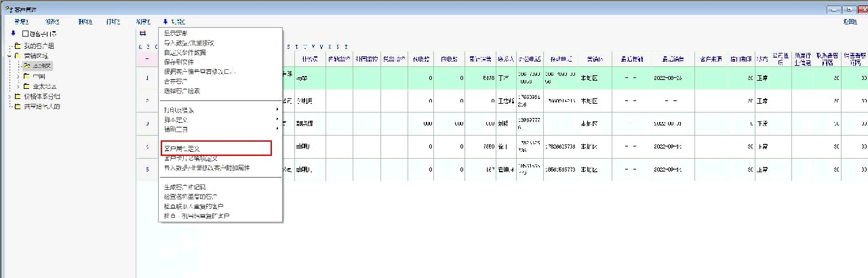Select 合并客户 in the context menu

[x=174, y=81]
